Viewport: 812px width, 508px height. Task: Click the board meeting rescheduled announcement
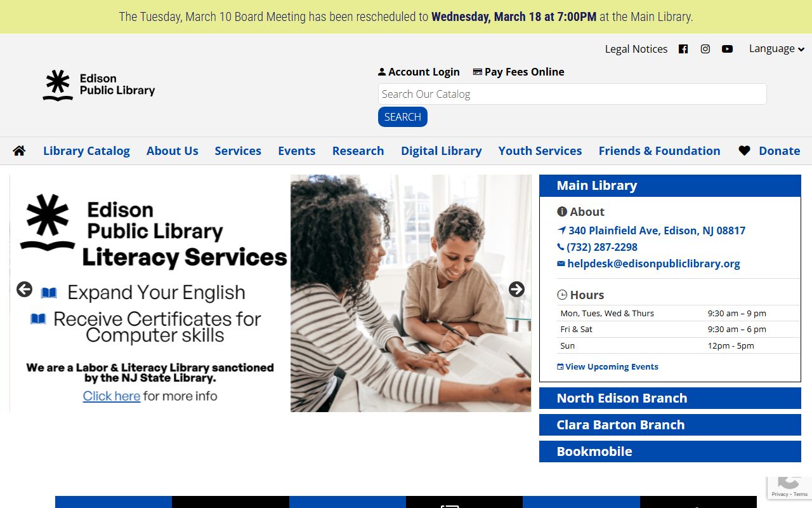[406, 17]
